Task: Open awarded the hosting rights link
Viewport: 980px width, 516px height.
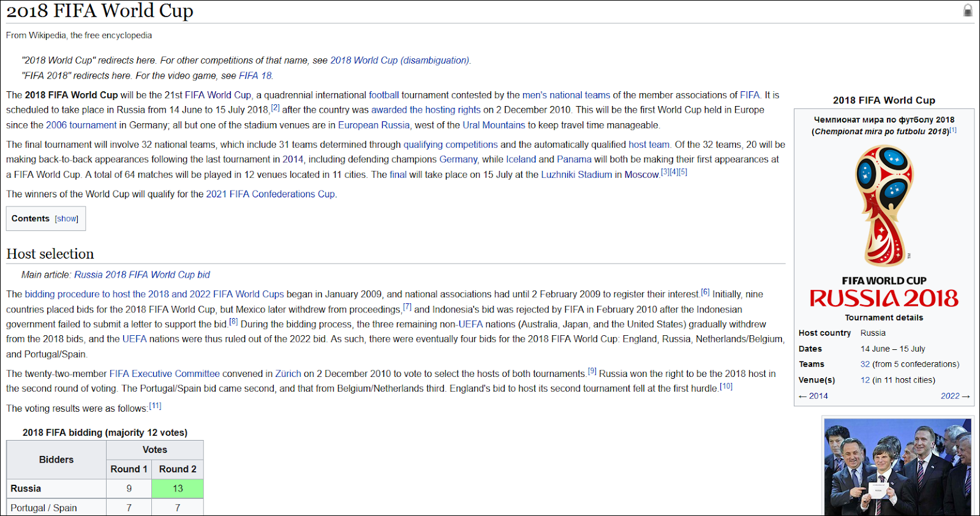Action: [x=426, y=110]
